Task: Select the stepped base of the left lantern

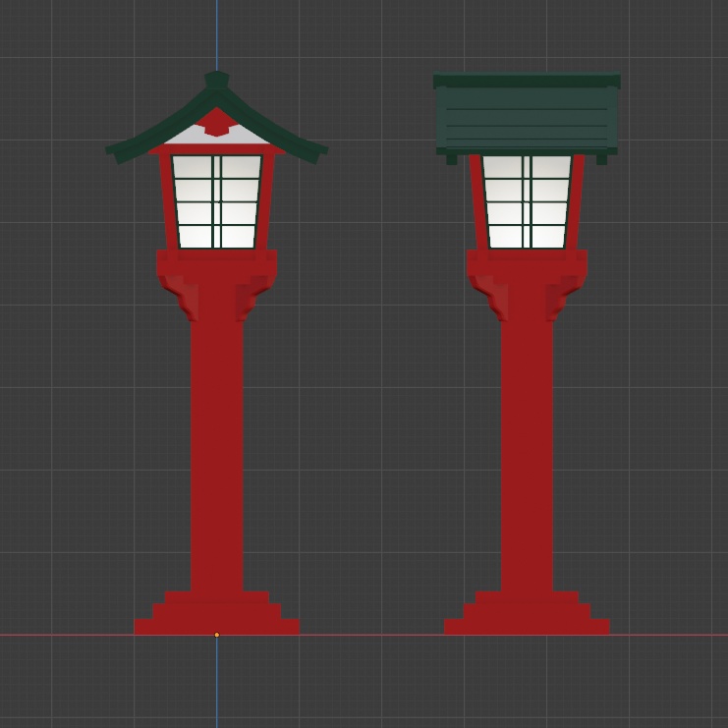Action: 217,613
